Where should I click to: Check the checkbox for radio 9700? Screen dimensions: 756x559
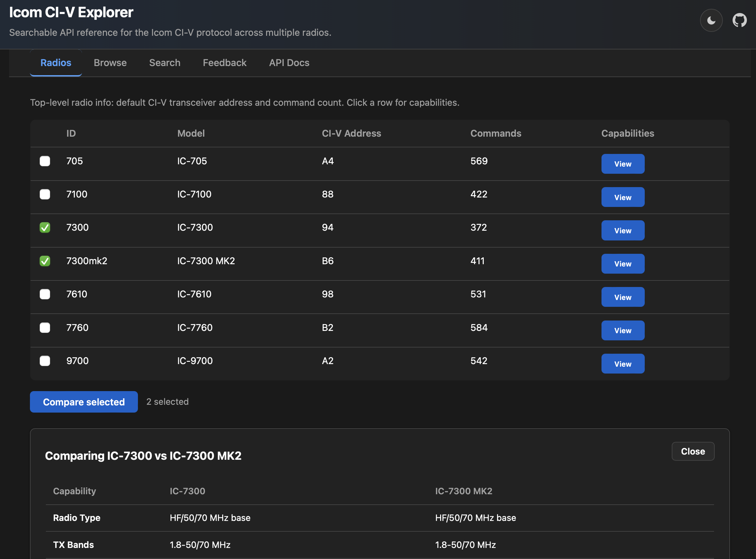pyautogui.click(x=45, y=361)
